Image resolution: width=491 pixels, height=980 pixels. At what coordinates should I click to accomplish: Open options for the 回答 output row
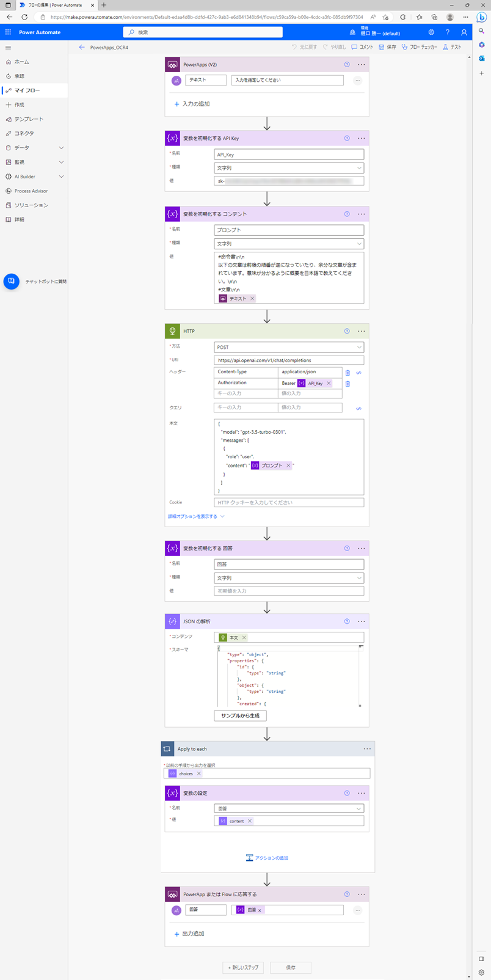(x=358, y=910)
